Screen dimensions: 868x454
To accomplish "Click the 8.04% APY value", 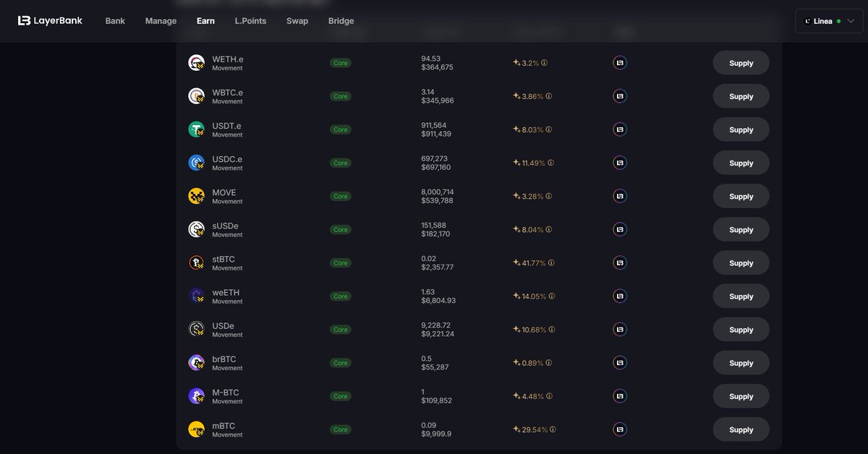I will pyautogui.click(x=532, y=230).
